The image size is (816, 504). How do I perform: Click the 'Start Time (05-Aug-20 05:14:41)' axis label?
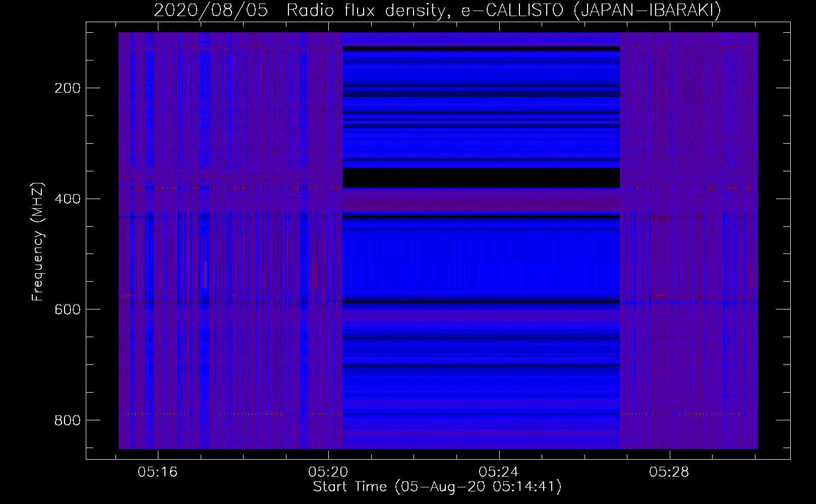tap(437, 487)
